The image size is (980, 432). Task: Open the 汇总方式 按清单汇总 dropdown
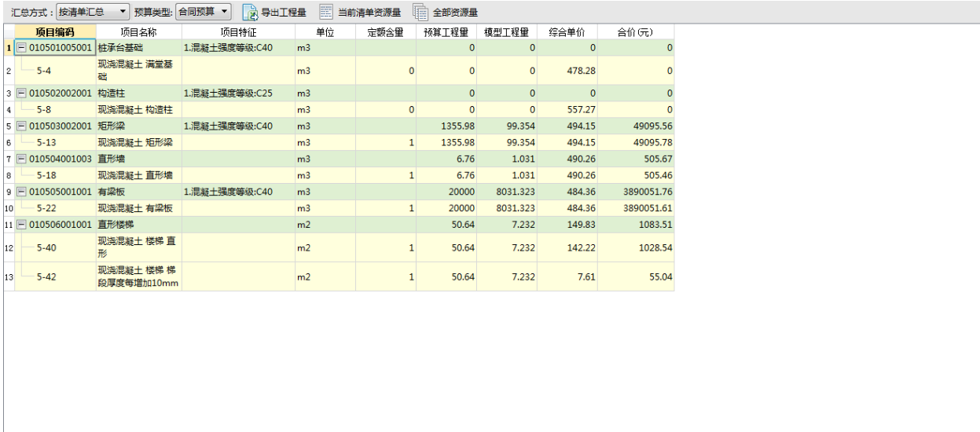coord(94,12)
